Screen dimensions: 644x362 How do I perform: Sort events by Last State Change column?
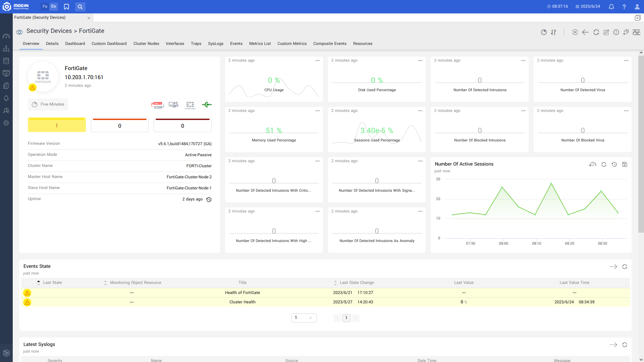coord(335,283)
